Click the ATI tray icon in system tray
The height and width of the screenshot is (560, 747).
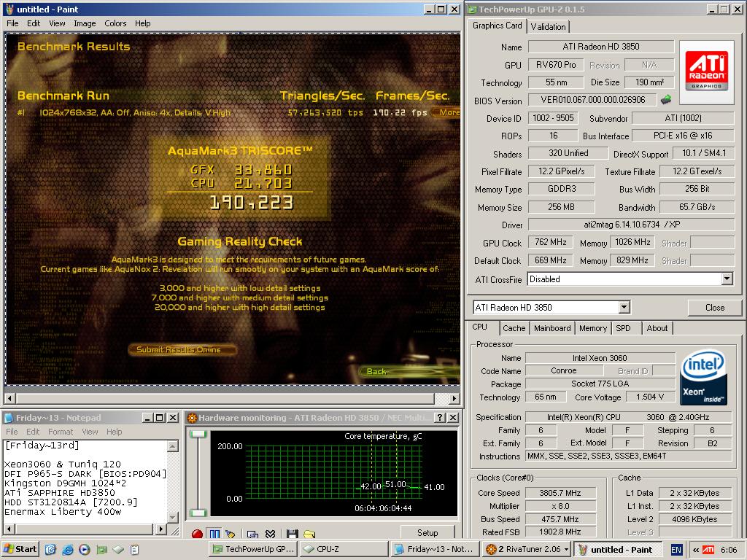708,550
